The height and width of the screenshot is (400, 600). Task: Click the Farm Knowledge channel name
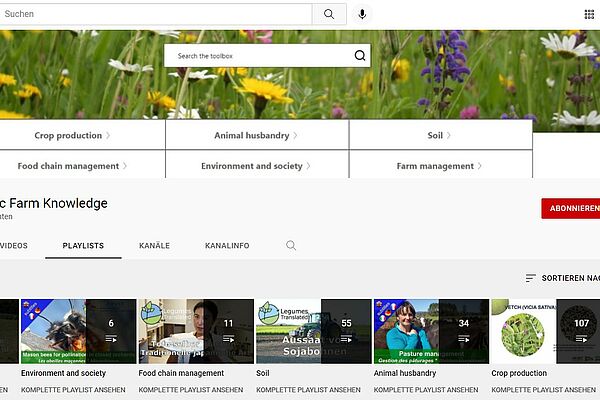[x=54, y=203]
